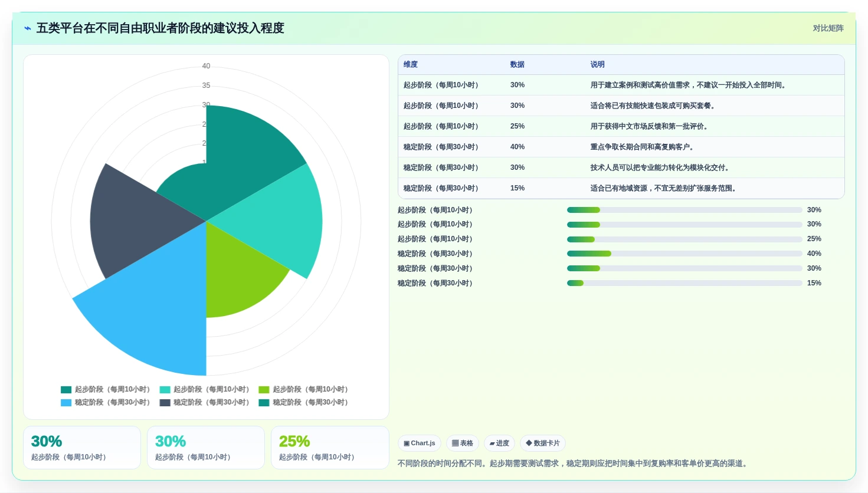The image size is (868, 493).
Task: Click the 数据 column header
Action: pyautogui.click(x=517, y=65)
